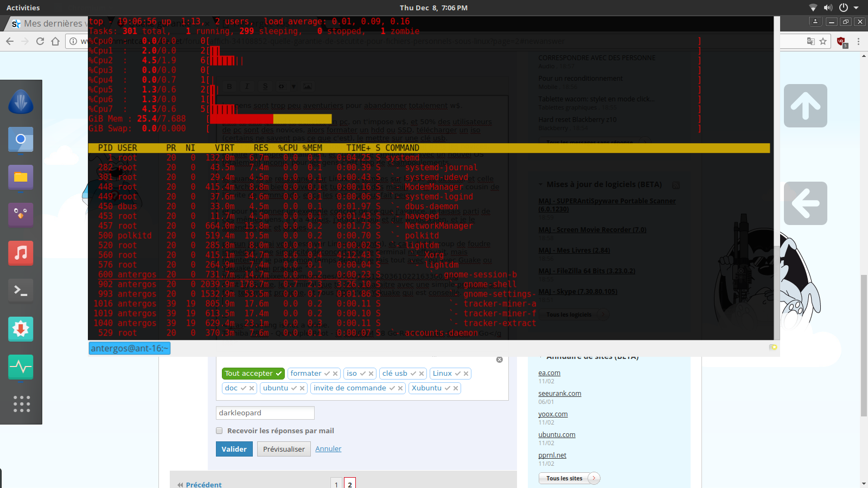
Task: Enable Recevoir les réponses par mail
Action: pyautogui.click(x=219, y=431)
